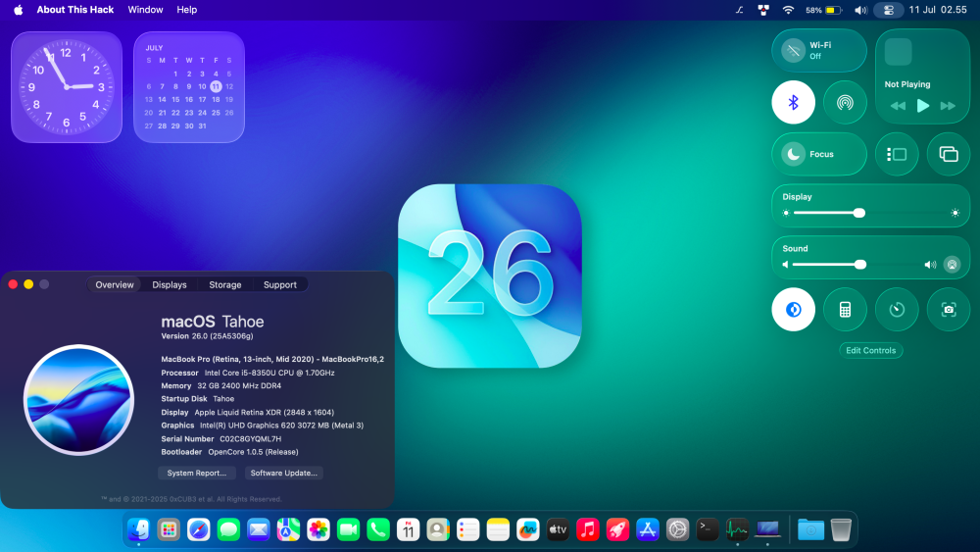Viewport: 980px width, 552px height.
Task: Toggle Dark Mode appearance control
Action: pyautogui.click(x=793, y=310)
